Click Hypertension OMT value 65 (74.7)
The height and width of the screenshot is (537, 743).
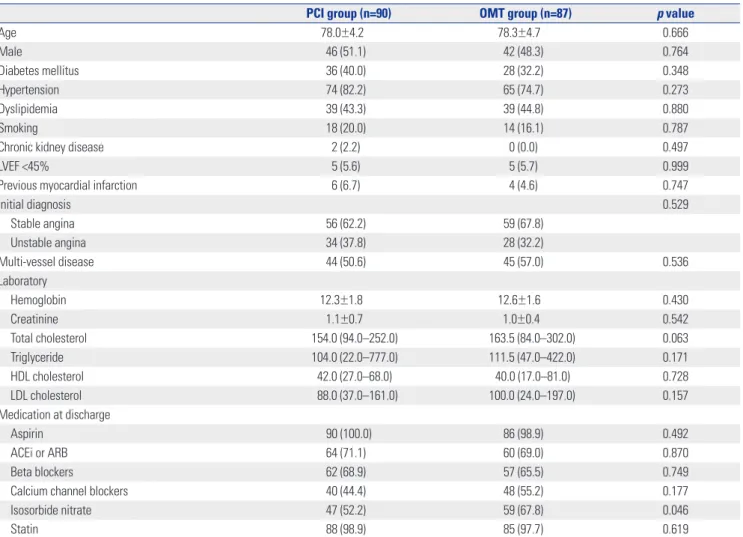click(523, 90)
